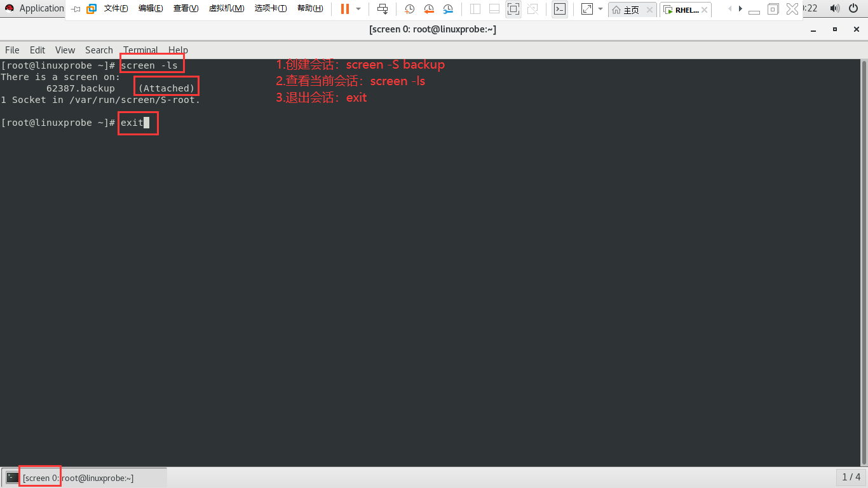Screen dimensions: 868x488
Task: Click the 62387.backup session text
Action: point(80,88)
